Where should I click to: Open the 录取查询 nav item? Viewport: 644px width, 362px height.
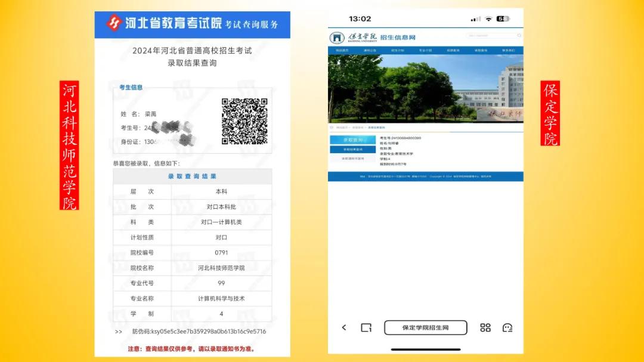click(x=481, y=51)
